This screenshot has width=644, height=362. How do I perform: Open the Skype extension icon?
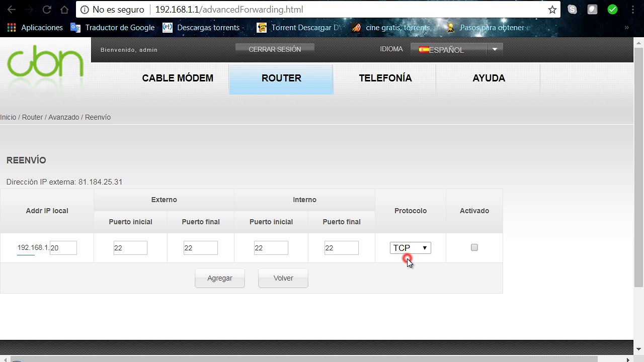tap(572, 9)
